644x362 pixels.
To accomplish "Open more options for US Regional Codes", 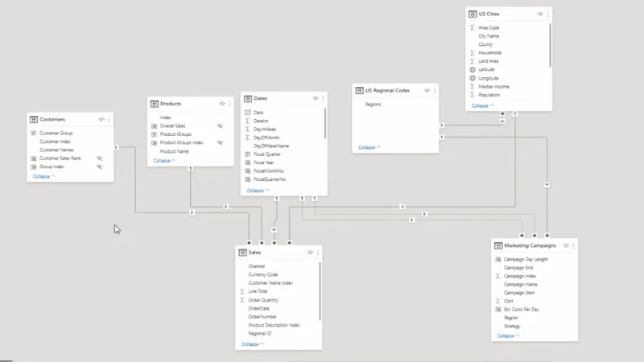I will 435,90.
